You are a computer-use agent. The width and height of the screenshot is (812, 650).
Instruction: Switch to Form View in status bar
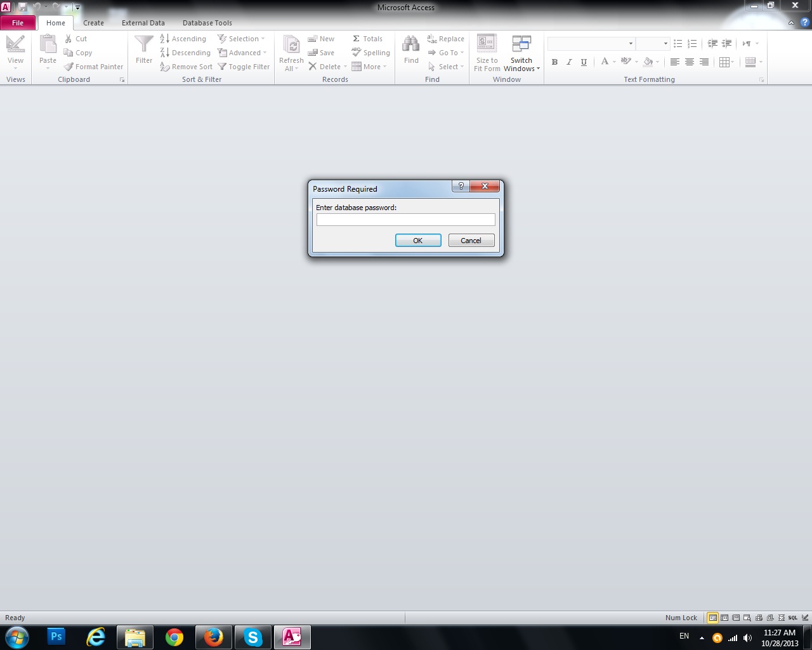(712, 618)
